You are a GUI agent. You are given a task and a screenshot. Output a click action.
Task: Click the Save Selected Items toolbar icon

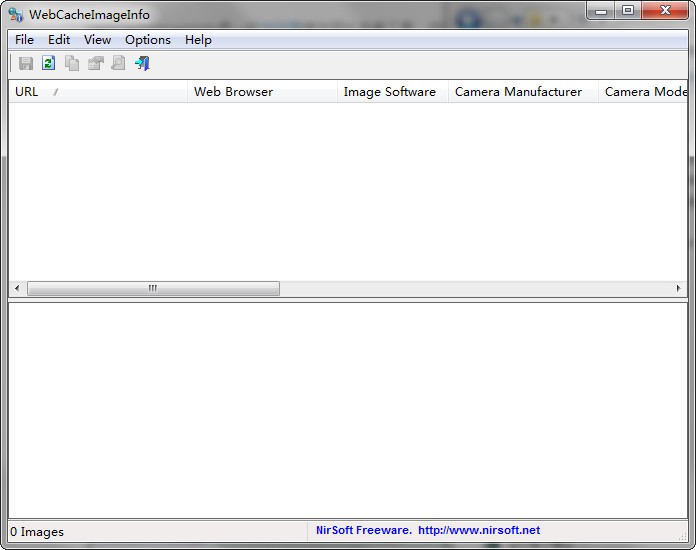coord(26,63)
